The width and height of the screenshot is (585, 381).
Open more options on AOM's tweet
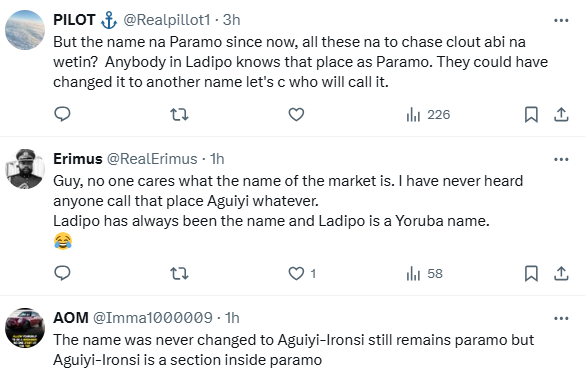pyautogui.click(x=561, y=318)
